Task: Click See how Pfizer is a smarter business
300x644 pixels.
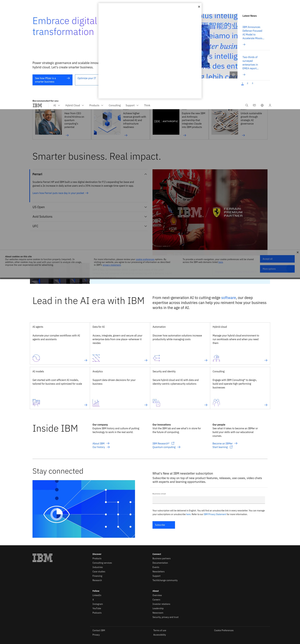Action: [52, 80]
